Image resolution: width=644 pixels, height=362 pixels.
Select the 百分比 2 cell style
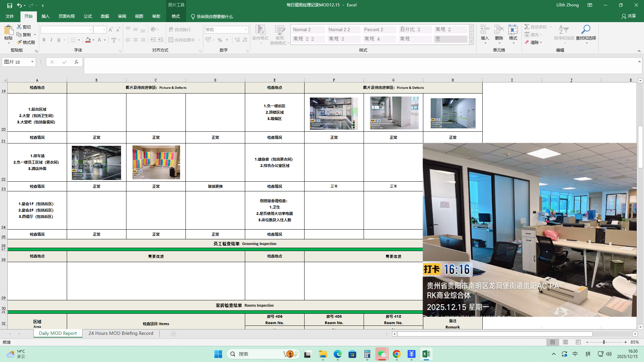pyautogui.click(x=415, y=29)
